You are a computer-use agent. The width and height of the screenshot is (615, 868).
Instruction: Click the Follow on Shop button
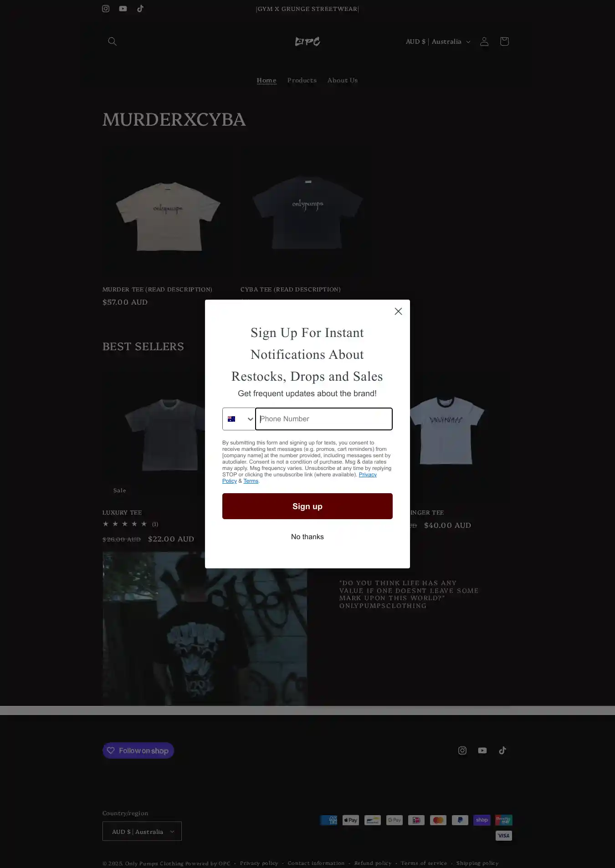coord(138,751)
